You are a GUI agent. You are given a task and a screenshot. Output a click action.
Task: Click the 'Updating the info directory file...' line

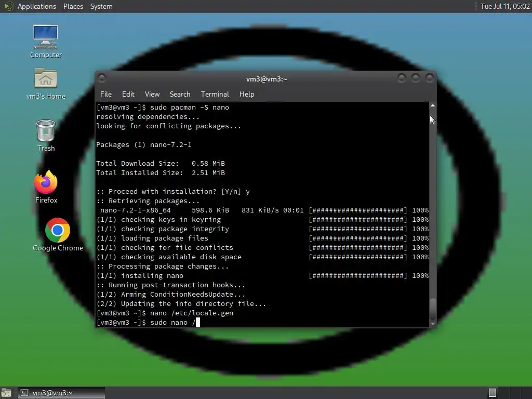[181, 304]
